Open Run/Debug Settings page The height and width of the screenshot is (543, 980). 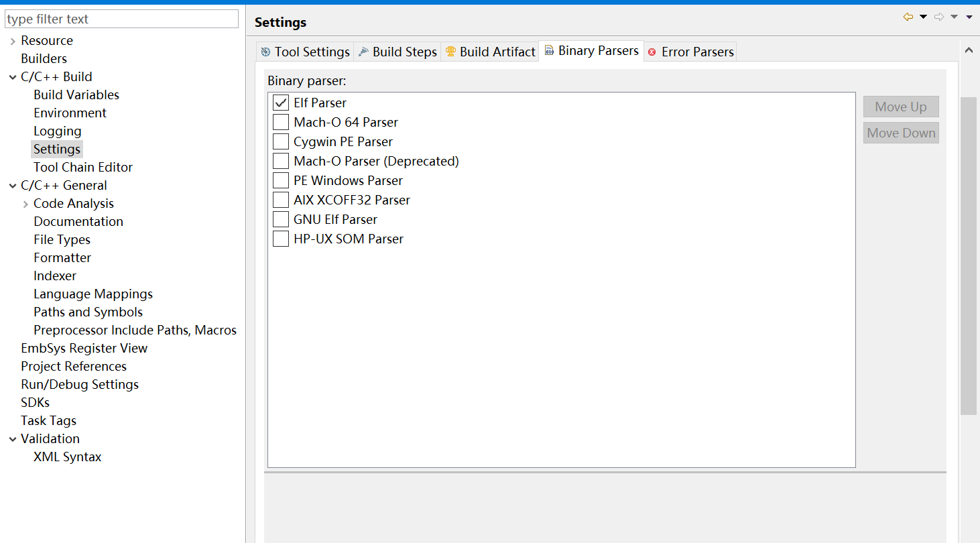(x=80, y=384)
